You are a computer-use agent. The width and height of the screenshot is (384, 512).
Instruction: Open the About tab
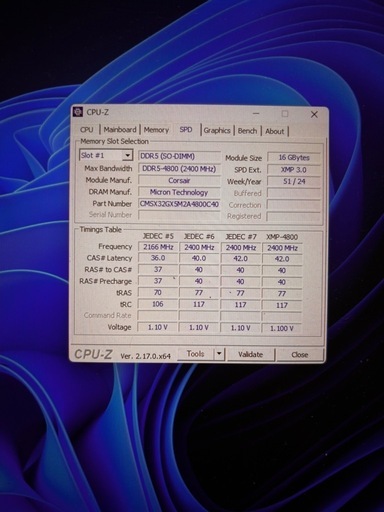[x=274, y=131]
